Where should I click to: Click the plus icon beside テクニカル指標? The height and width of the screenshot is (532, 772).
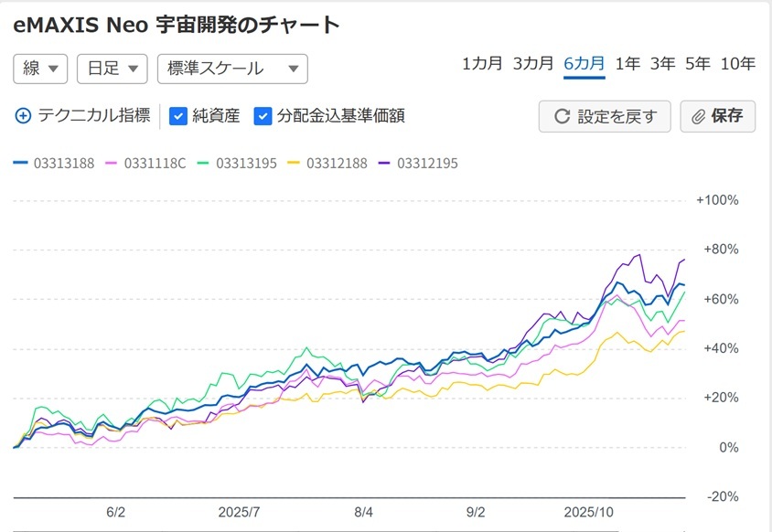24,116
